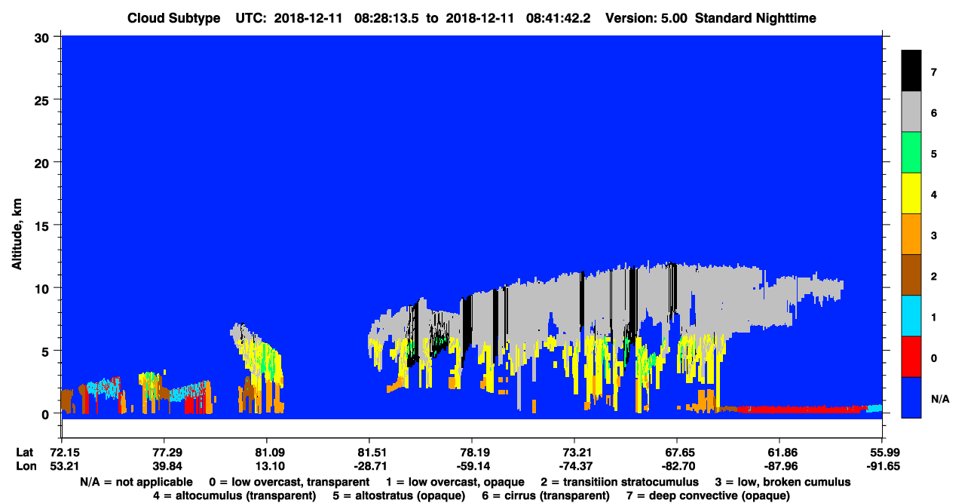
Task: Click the green color swatch labeled 5
Action: (911, 152)
